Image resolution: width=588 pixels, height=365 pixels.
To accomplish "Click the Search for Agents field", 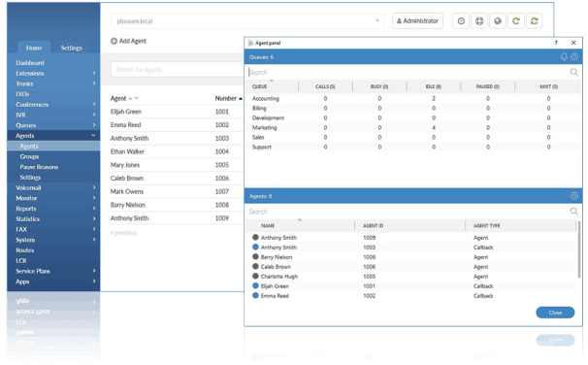I will pos(177,69).
